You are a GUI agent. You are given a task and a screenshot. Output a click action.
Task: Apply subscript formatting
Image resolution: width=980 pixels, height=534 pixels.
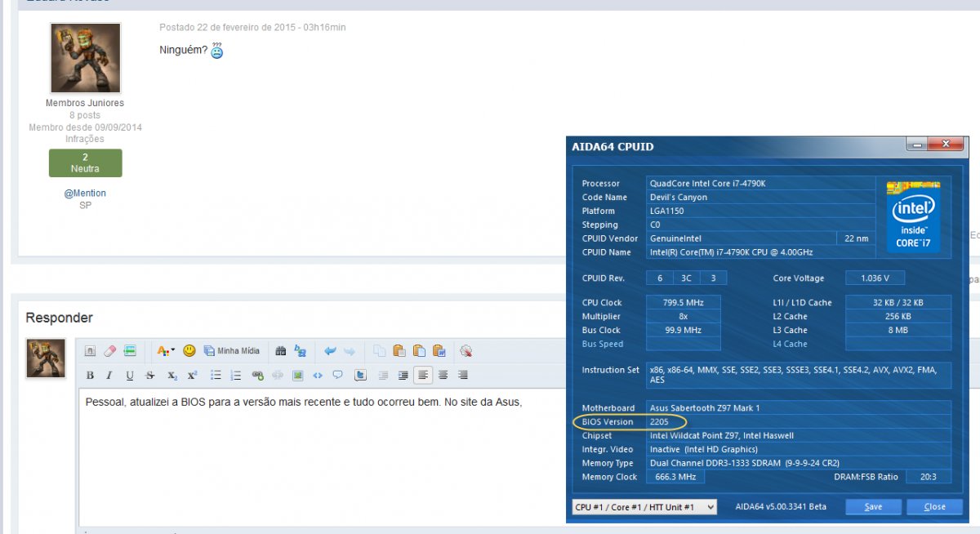[x=172, y=376]
